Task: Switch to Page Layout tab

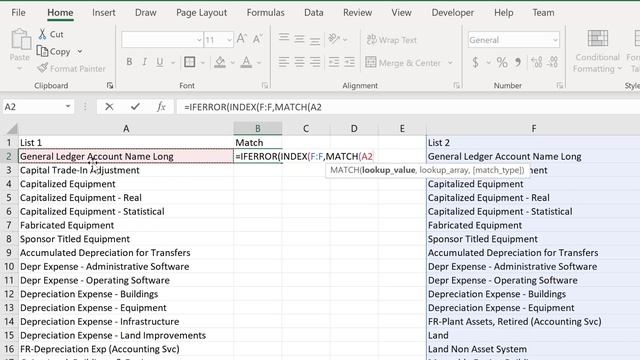Action: click(x=201, y=13)
